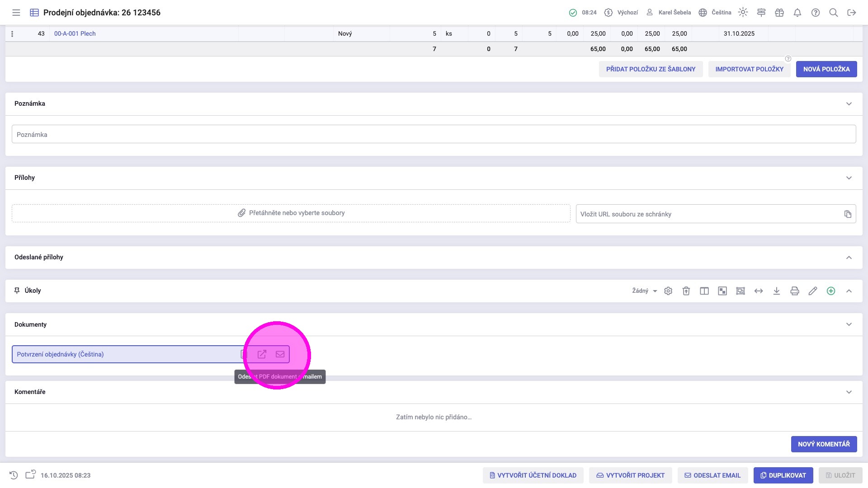The width and height of the screenshot is (868, 488).
Task: Open the Žádný filter dropdown
Action: tap(644, 291)
